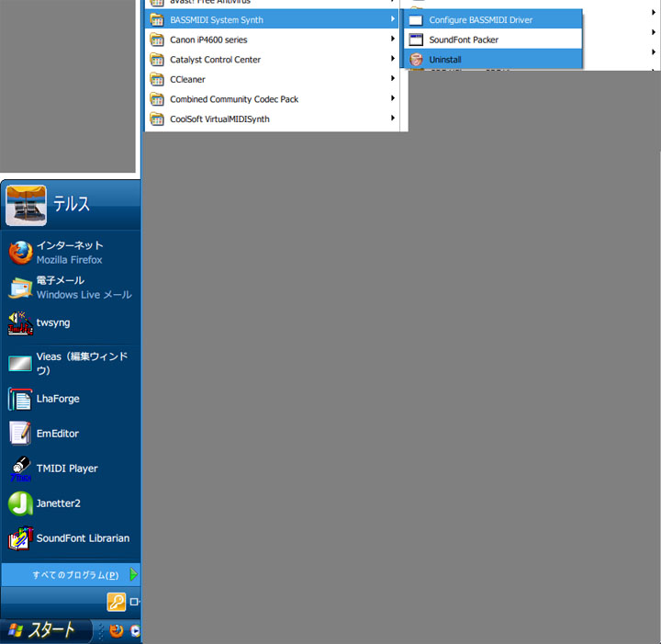Click the Vieas（編集ウィンドウ）label
Viewport: 661px width, 644px height.
tap(82, 364)
